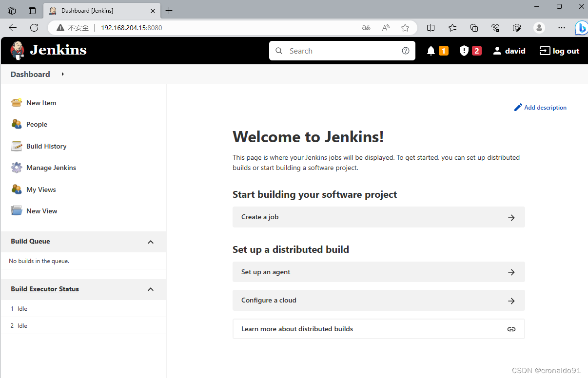The image size is (588, 378).
Task: Collapse the Build Executor Status panel
Action: pos(151,289)
